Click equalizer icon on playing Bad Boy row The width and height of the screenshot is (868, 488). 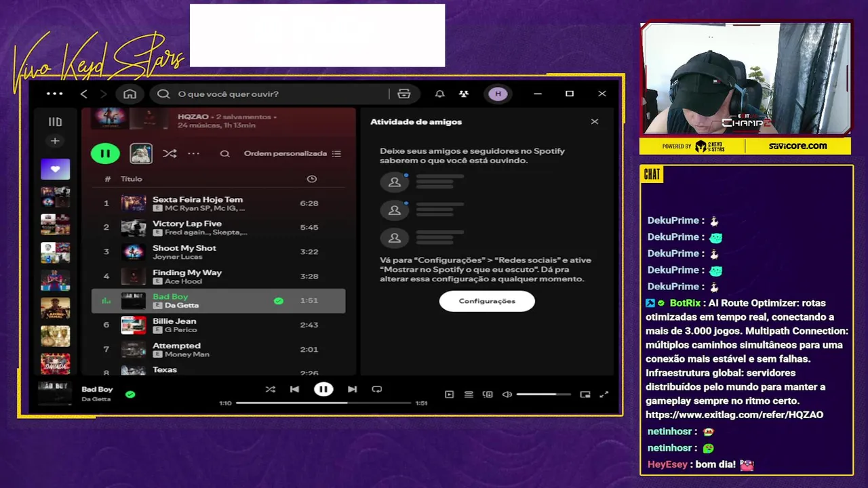[106, 301]
